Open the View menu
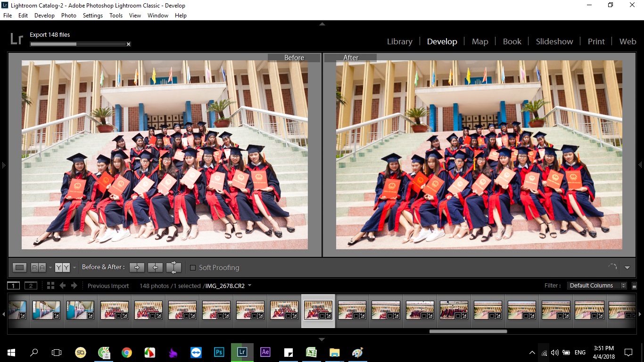 pos(135,16)
